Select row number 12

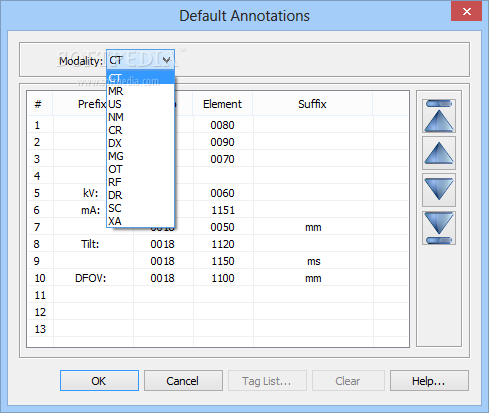pyautogui.click(x=40, y=312)
